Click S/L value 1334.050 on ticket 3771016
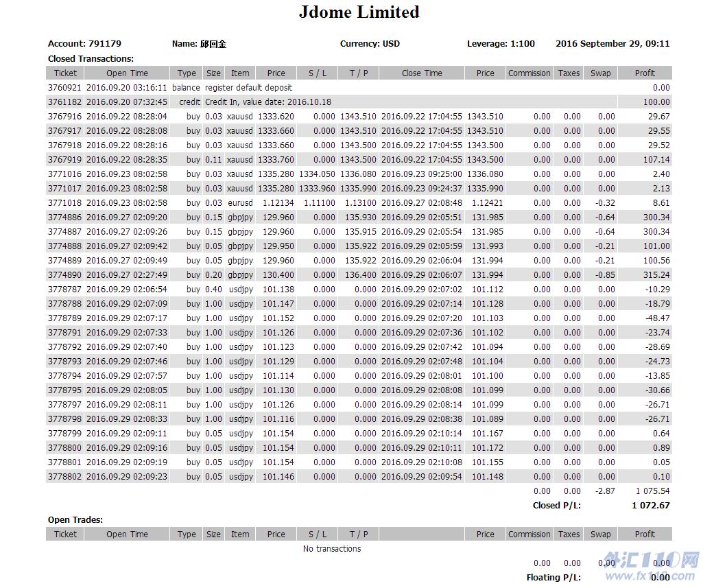 tap(317, 174)
